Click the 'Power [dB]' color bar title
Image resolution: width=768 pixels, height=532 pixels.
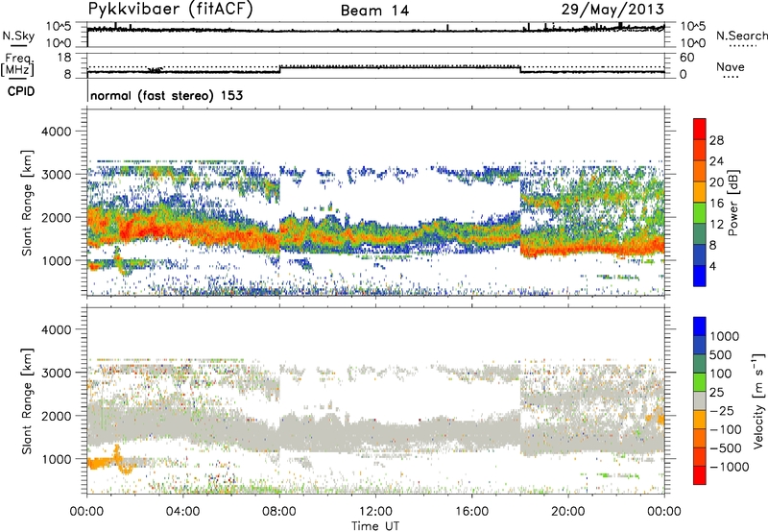click(x=733, y=203)
